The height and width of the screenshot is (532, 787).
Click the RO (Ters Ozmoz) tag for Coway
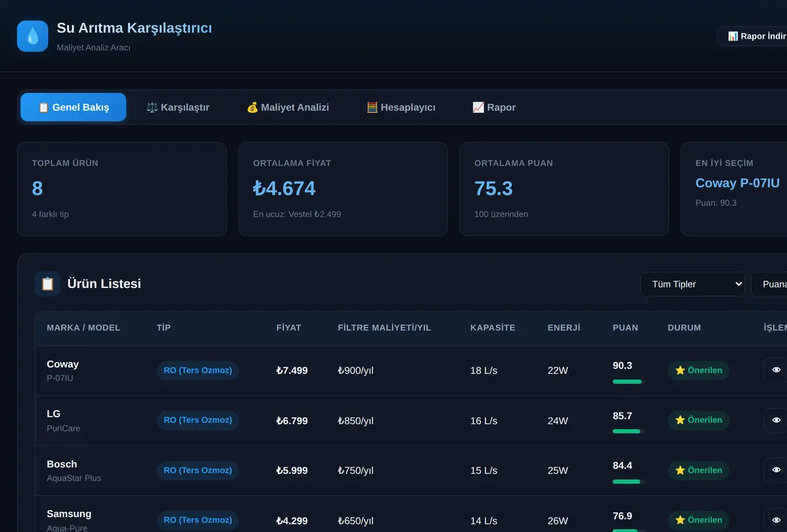198,370
